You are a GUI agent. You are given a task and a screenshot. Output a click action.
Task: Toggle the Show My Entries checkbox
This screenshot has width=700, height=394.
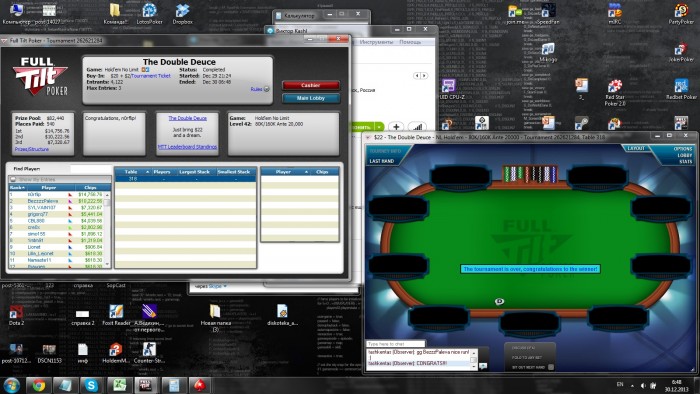13,179
